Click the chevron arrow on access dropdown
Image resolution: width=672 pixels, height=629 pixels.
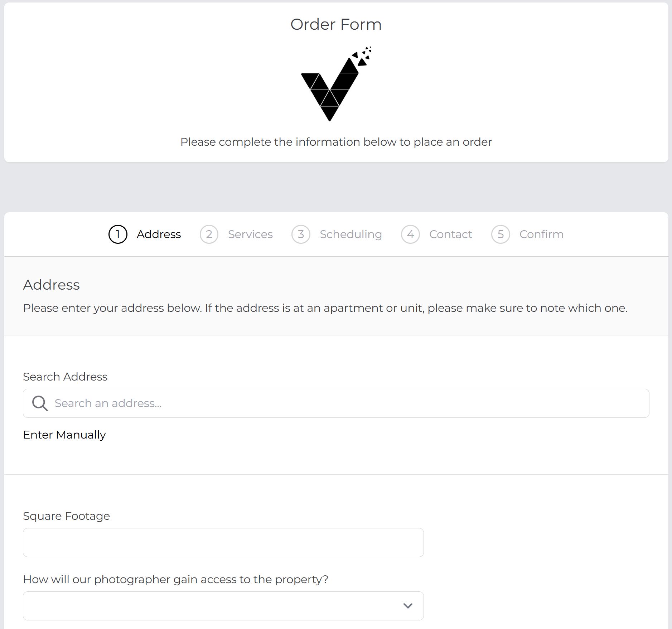pyautogui.click(x=408, y=606)
